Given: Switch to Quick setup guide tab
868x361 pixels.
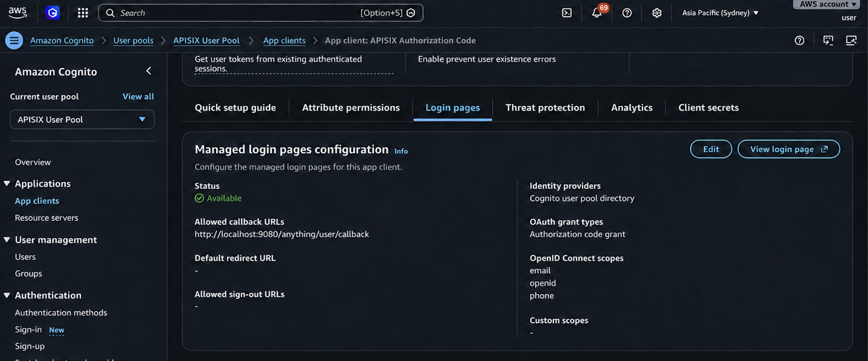Looking at the screenshot, I should [235, 108].
